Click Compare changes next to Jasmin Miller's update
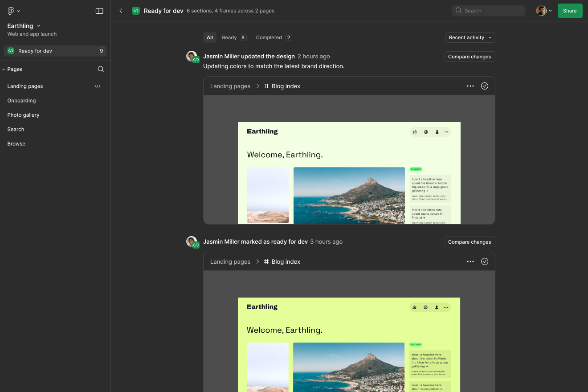 (x=470, y=57)
